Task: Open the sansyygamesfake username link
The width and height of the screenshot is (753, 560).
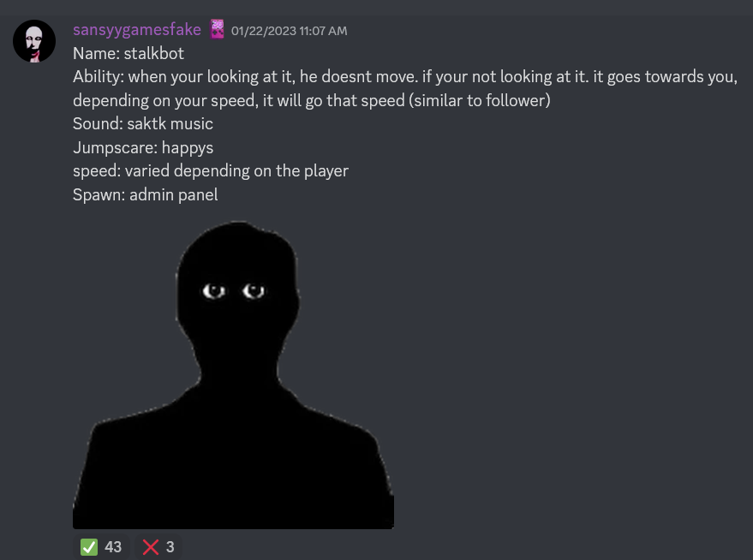Action: click(x=137, y=30)
